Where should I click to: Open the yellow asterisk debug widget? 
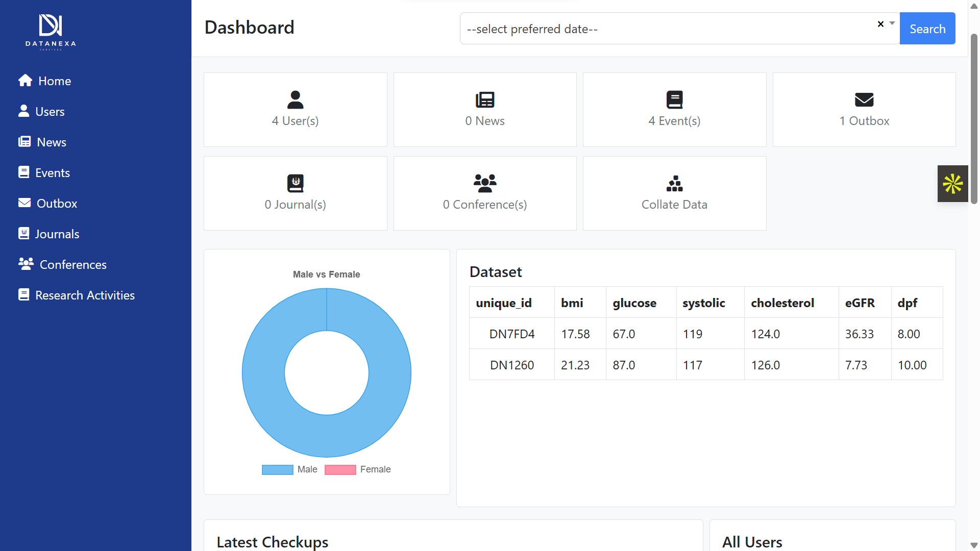click(952, 184)
